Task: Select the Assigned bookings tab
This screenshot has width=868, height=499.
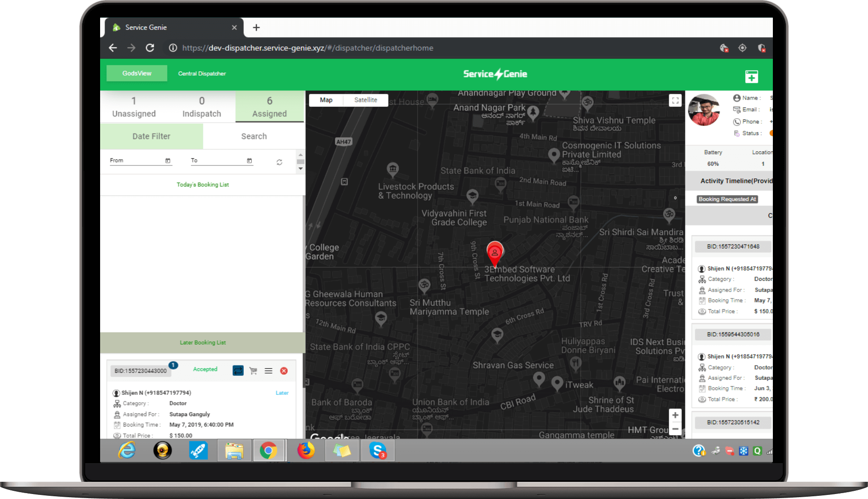Action: coord(270,107)
